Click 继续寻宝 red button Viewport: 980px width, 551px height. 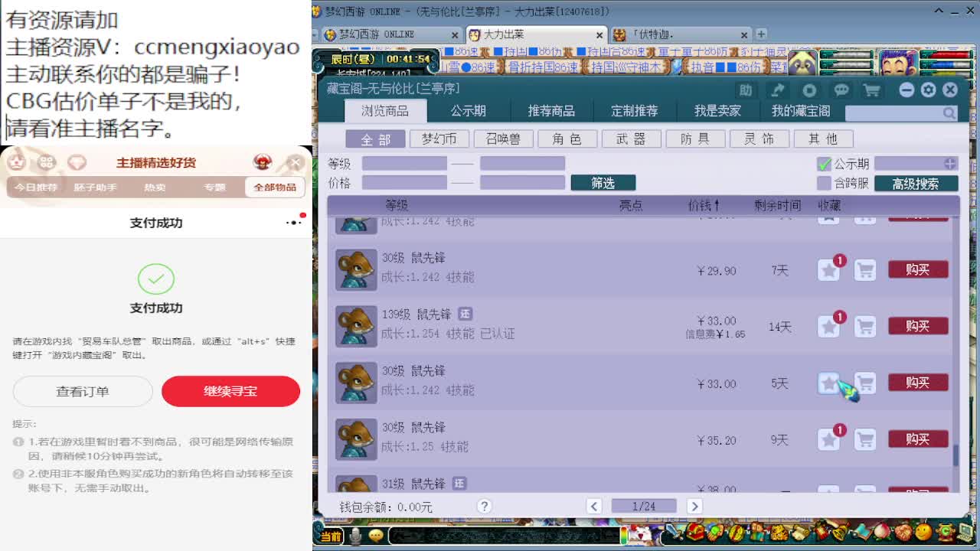coord(230,391)
